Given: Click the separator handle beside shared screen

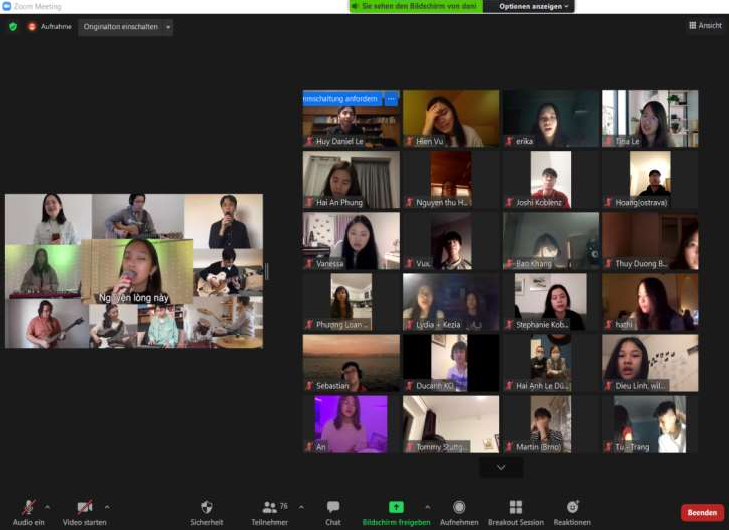Looking at the screenshot, I should [267, 272].
